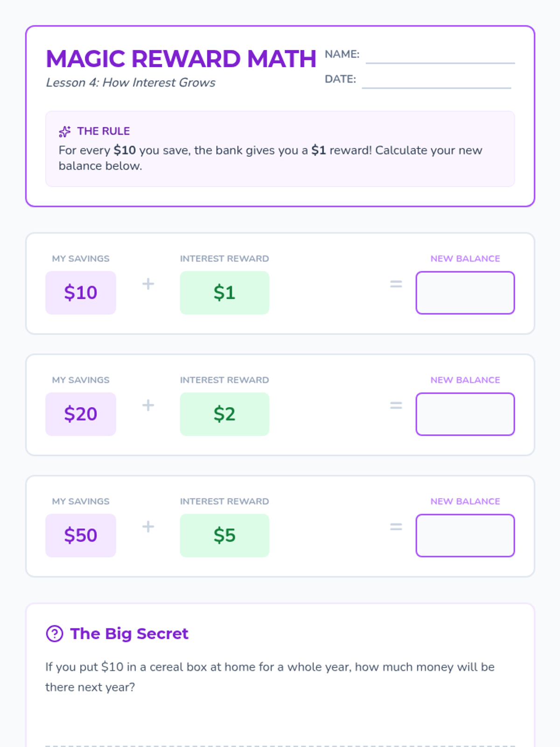This screenshot has width=560, height=747.
Task: Click the sparkle icon beside THE RULE
Action: pos(65,132)
